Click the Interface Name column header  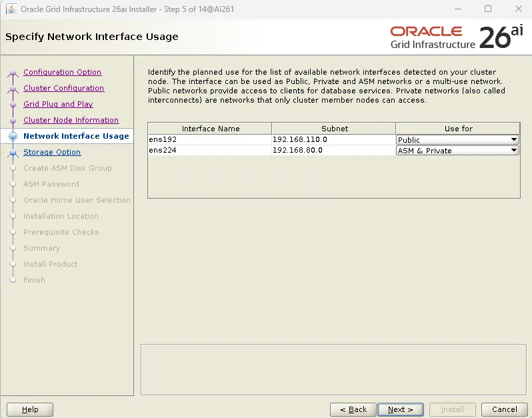(x=210, y=129)
